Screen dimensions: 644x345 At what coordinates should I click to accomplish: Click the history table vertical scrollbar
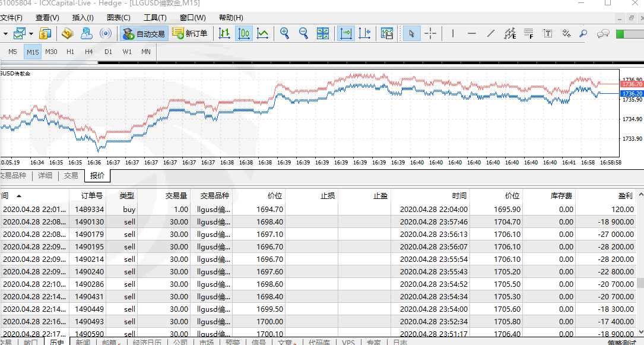pos(640,283)
